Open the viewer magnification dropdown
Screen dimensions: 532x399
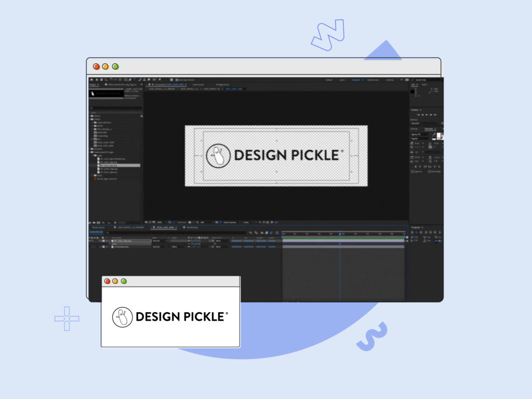161,222
